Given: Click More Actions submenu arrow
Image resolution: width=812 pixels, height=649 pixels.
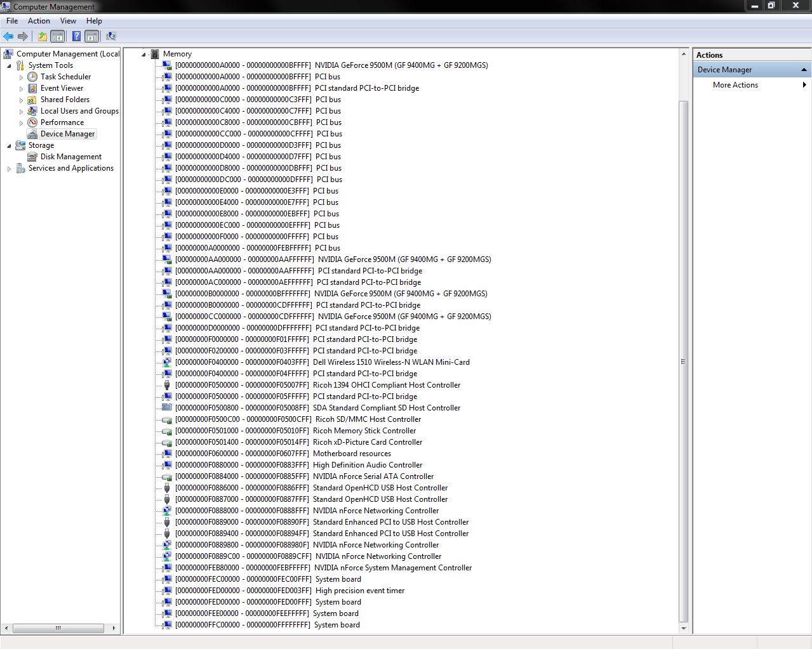Looking at the screenshot, I should (804, 85).
